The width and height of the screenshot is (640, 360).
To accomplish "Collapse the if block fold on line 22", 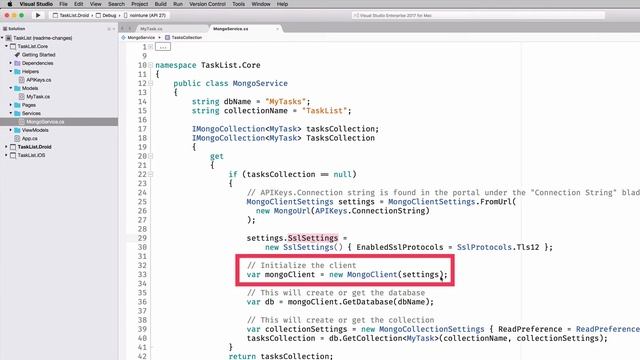I will (x=151, y=174).
